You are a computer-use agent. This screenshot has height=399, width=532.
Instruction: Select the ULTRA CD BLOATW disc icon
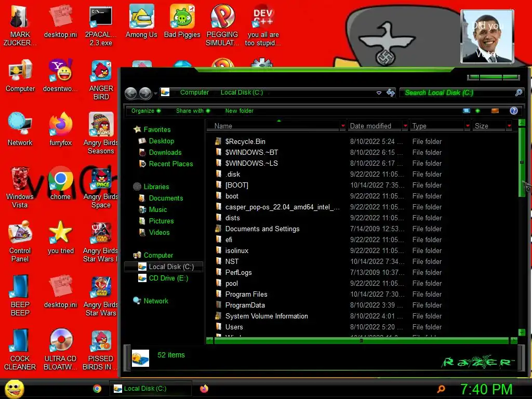[x=60, y=349]
